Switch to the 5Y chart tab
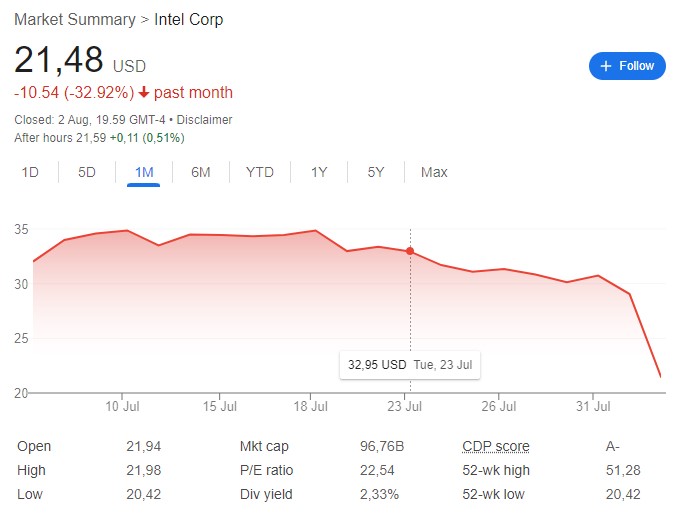This screenshot has height=514, width=699. click(x=376, y=172)
